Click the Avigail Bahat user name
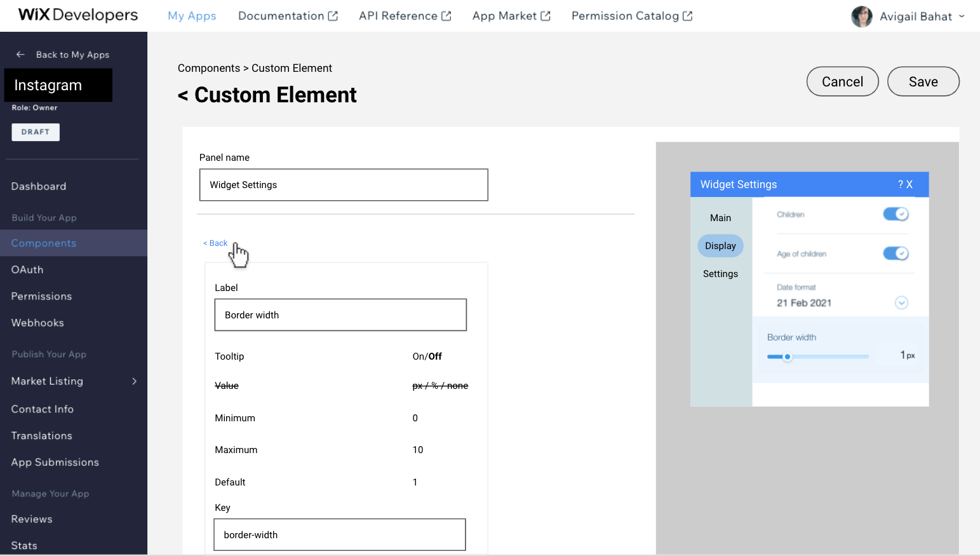 tap(916, 17)
